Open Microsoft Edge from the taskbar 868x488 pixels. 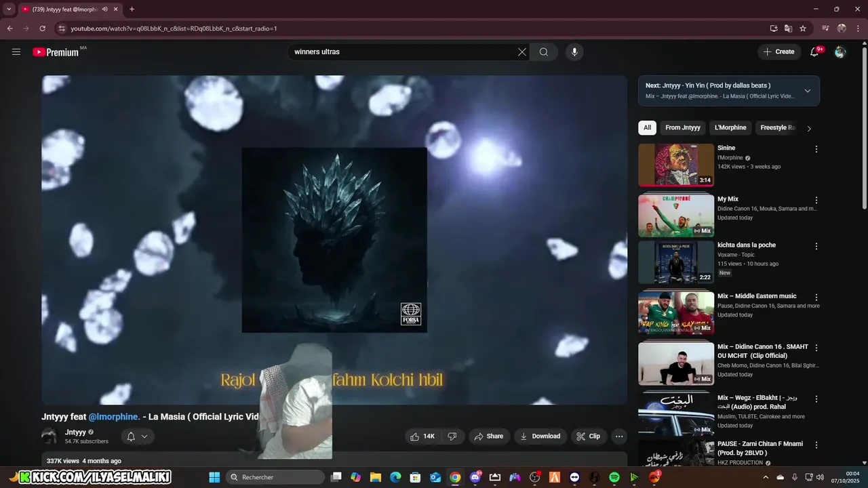pyautogui.click(x=395, y=477)
